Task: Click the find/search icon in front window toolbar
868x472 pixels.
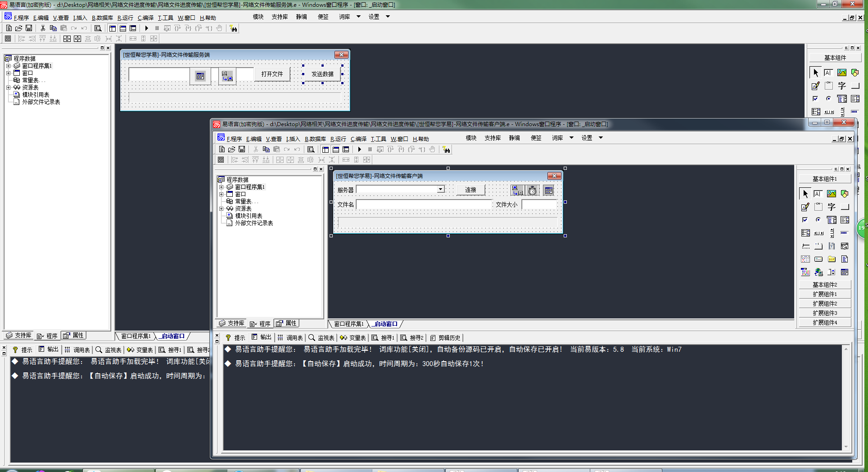Action: point(311,149)
